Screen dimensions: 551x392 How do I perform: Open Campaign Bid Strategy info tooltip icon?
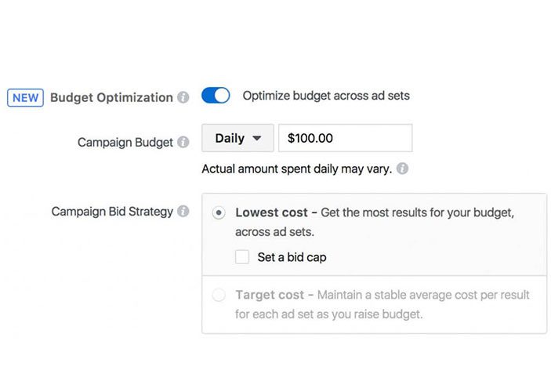[x=183, y=212]
